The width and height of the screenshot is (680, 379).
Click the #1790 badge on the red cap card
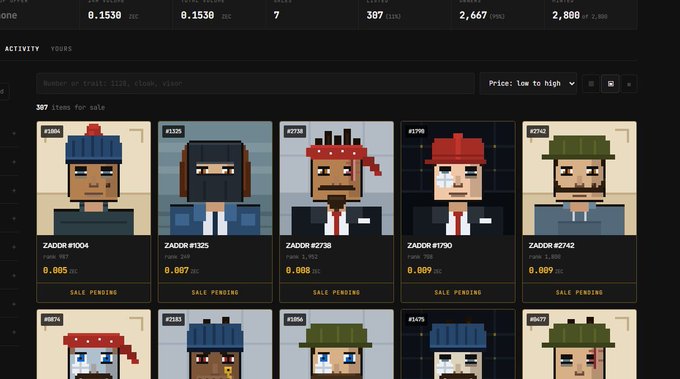(x=416, y=131)
